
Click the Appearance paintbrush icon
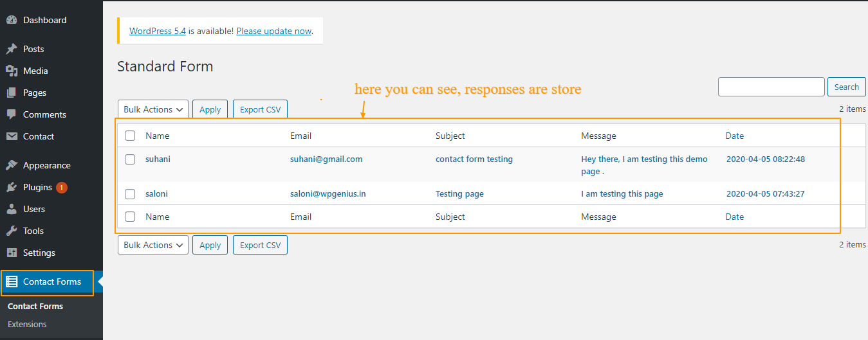click(x=11, y=165)
